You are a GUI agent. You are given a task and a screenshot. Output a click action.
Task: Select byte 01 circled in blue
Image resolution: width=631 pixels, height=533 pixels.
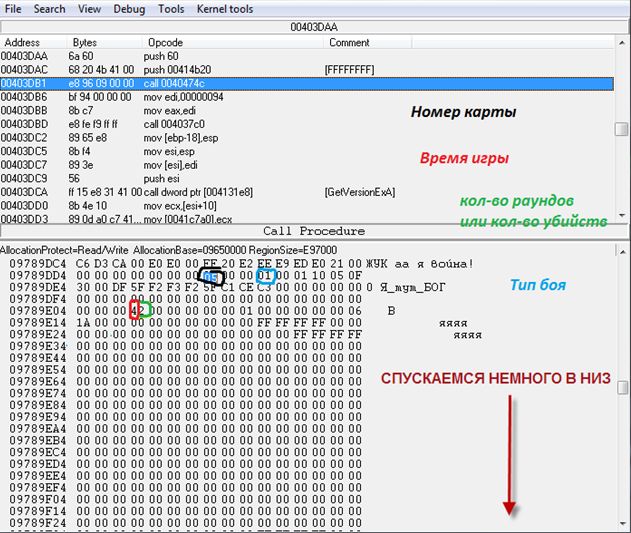pyautogui.click(x=265, y=276)
